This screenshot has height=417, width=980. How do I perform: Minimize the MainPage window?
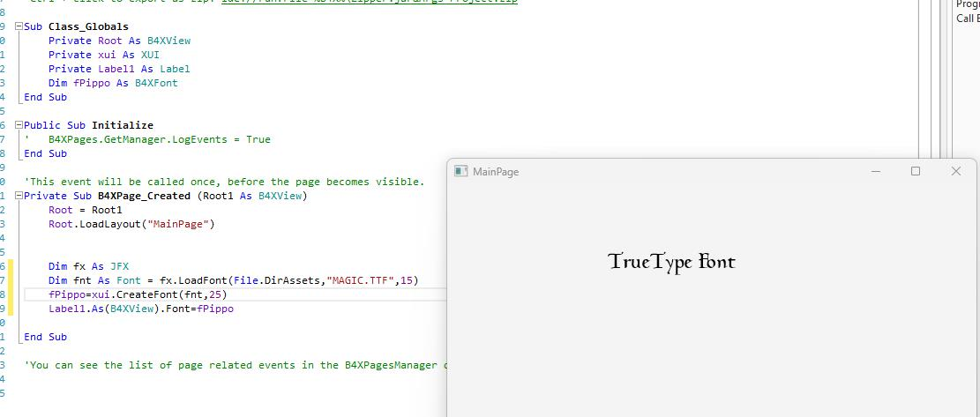(876, 171)
